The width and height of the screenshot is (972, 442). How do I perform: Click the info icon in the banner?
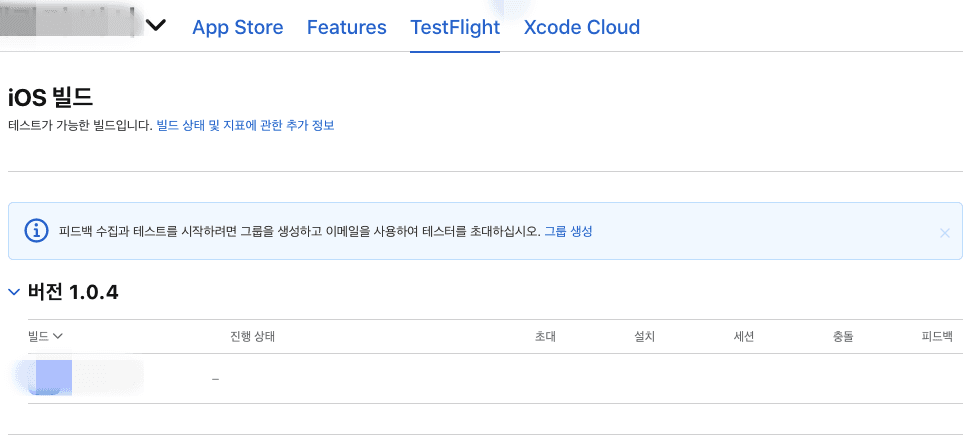(x=37, y=231)
